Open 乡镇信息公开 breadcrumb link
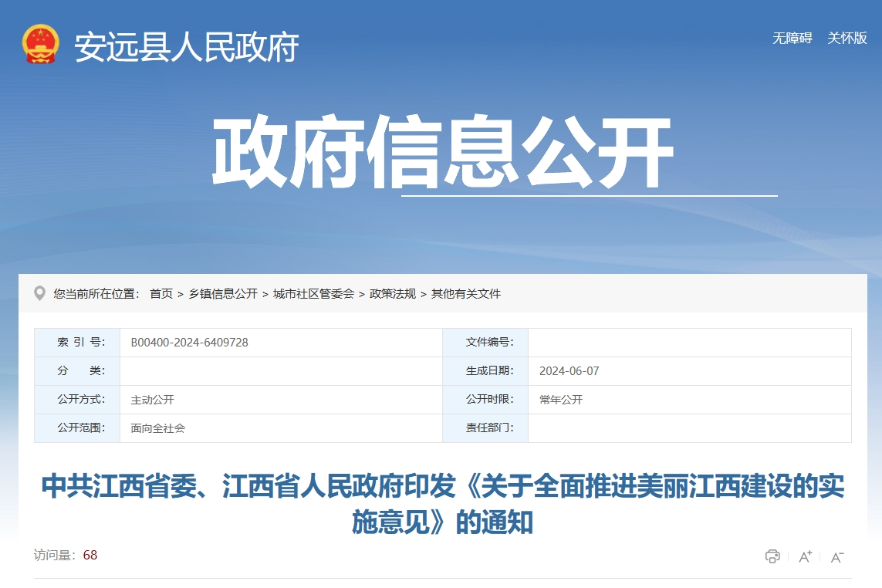Image resolution: width=882 pixels, height=588 pixels. click(223, 294)
